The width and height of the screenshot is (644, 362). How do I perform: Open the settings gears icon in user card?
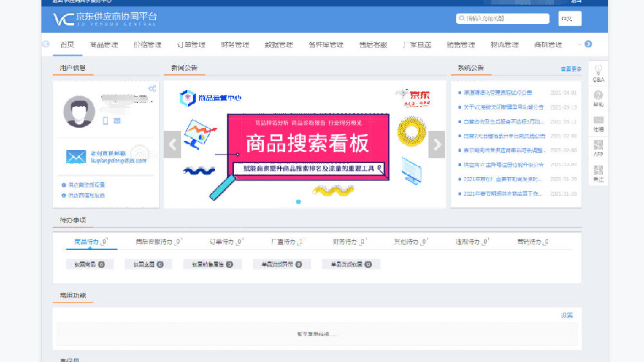point(152,88)
